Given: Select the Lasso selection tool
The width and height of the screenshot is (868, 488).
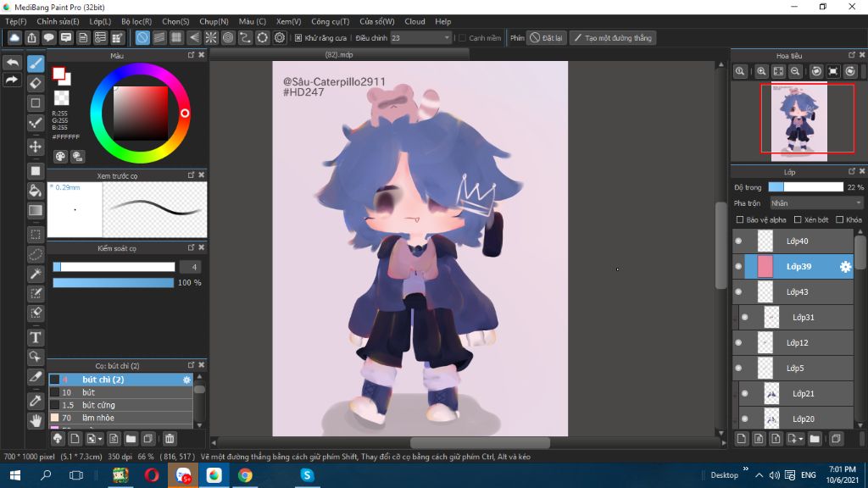Looking at the screenshot, I should [36, 254].
